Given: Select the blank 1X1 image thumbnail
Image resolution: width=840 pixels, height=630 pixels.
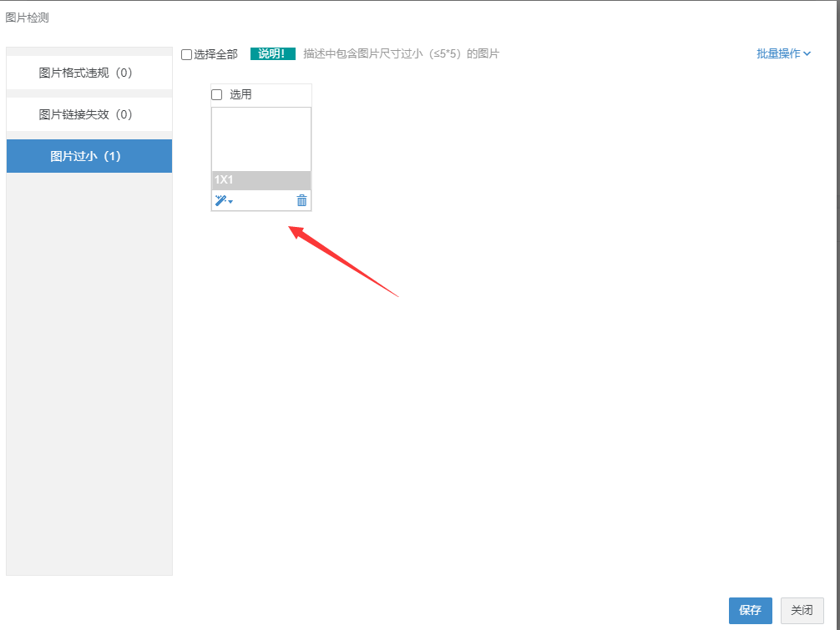Looking at the screenshot, I should [x=261, y=139].
